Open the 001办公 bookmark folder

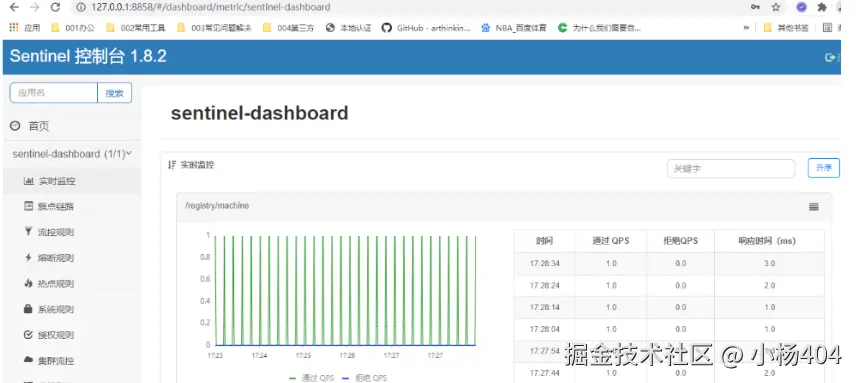click(x=73, y=28)
